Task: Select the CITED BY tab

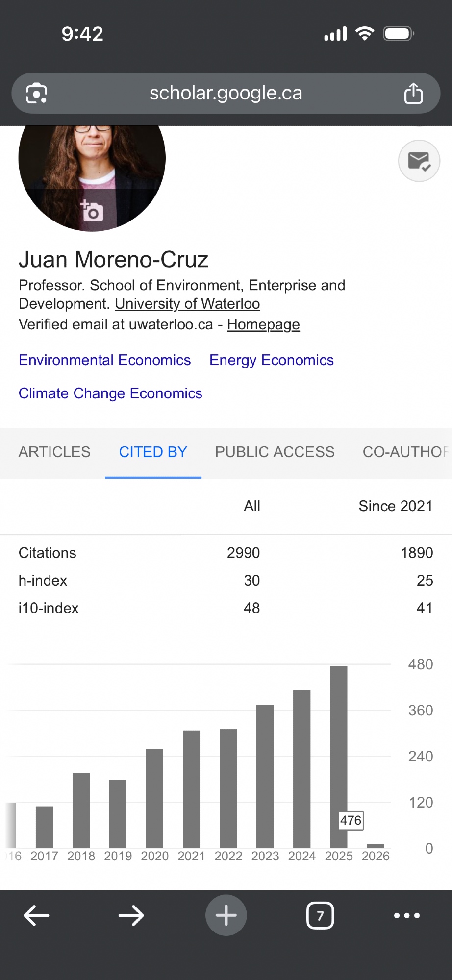Action: pyautogui.click(x=153, y=452)
